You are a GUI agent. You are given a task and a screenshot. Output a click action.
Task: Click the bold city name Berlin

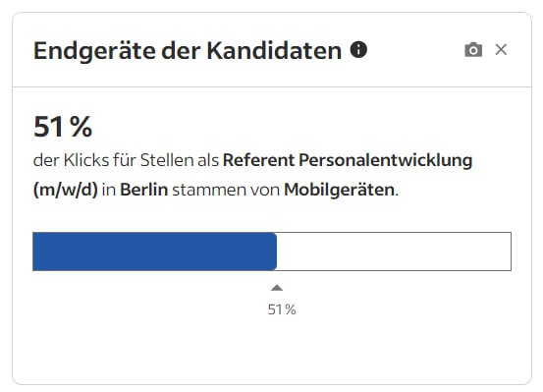144,190
